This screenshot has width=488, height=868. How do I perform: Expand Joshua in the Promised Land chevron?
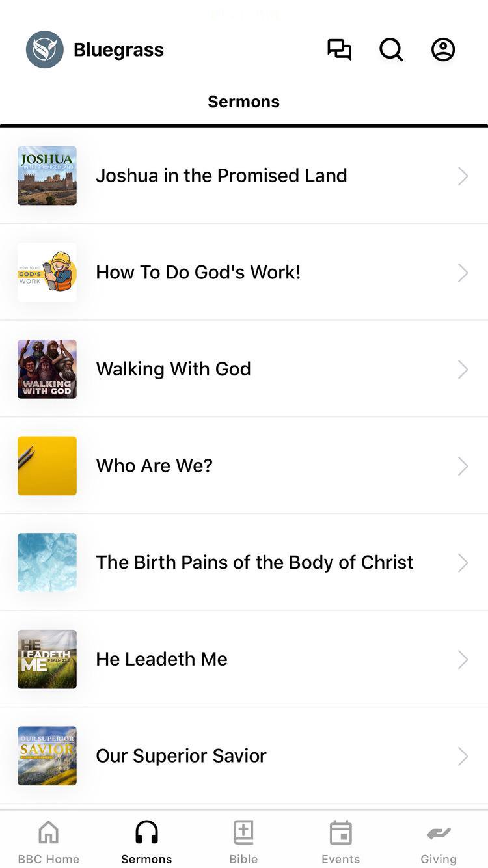pos(463,176)
